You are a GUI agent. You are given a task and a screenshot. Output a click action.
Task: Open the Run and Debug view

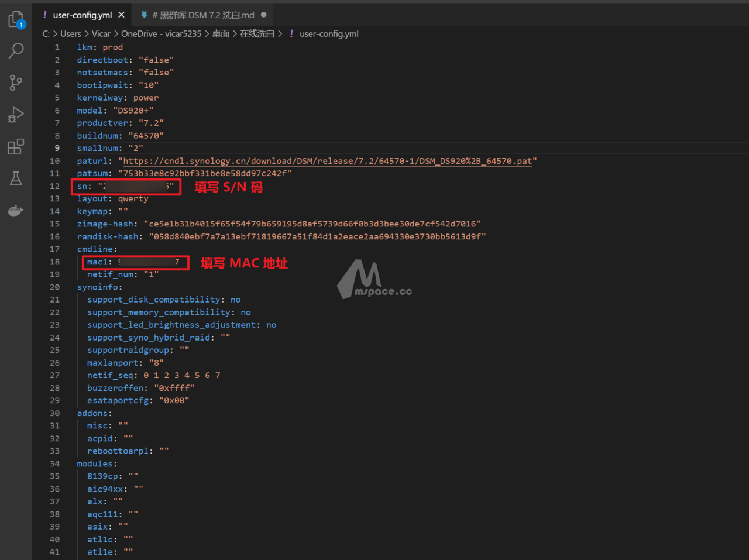16,115
